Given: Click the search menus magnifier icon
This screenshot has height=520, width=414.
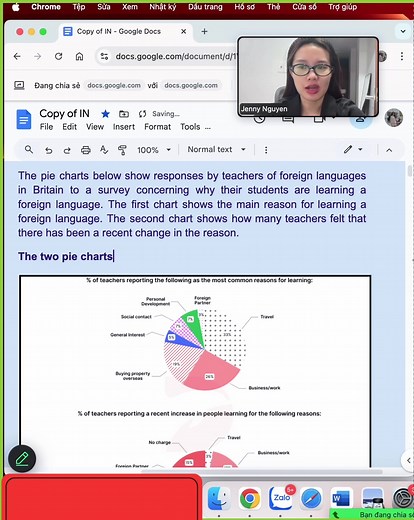Looking at the screenshot, I should (29, 150).
